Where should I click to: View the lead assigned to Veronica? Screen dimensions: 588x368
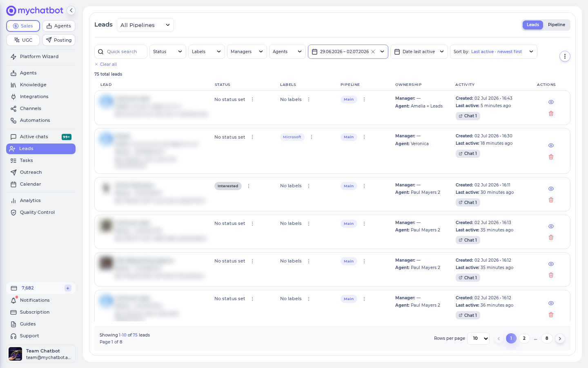(551, 146)
